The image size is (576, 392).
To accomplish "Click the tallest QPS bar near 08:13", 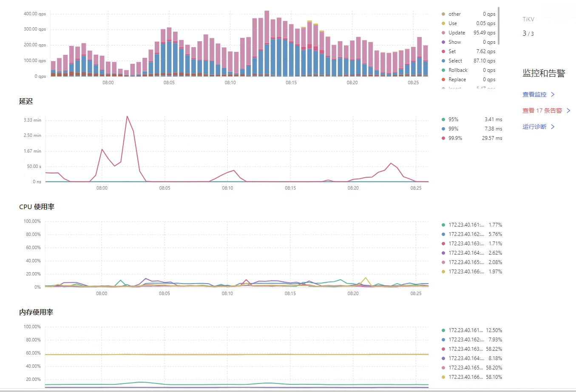I will (x=267, y=43).
